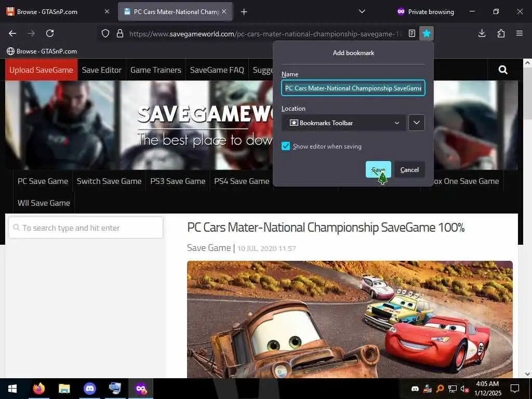
Task: Click the tray search magnifier icon
Action: pos(440,389)
